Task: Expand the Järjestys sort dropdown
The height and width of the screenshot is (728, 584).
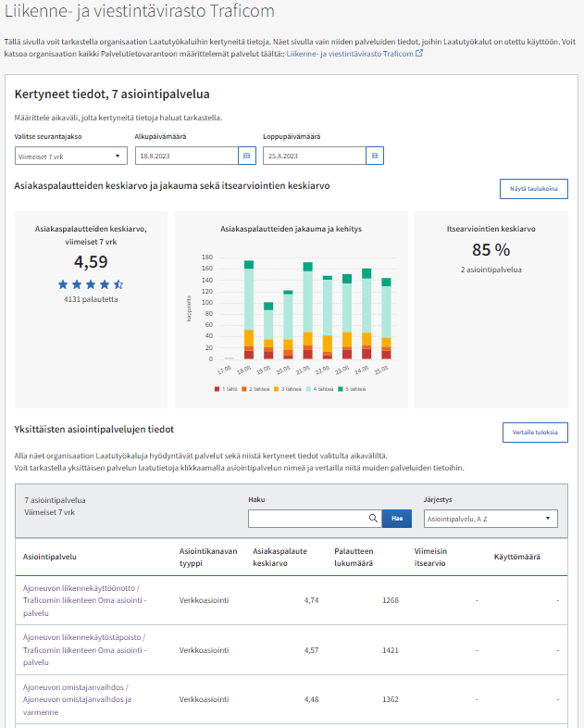Action: [x=490, y=519]
